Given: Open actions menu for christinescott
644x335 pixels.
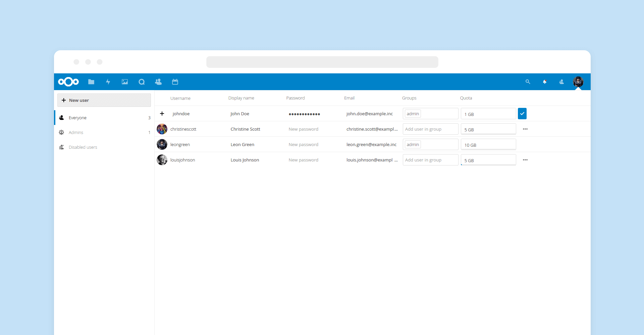Looking at the screenshot, I should (x=525, y=129).
